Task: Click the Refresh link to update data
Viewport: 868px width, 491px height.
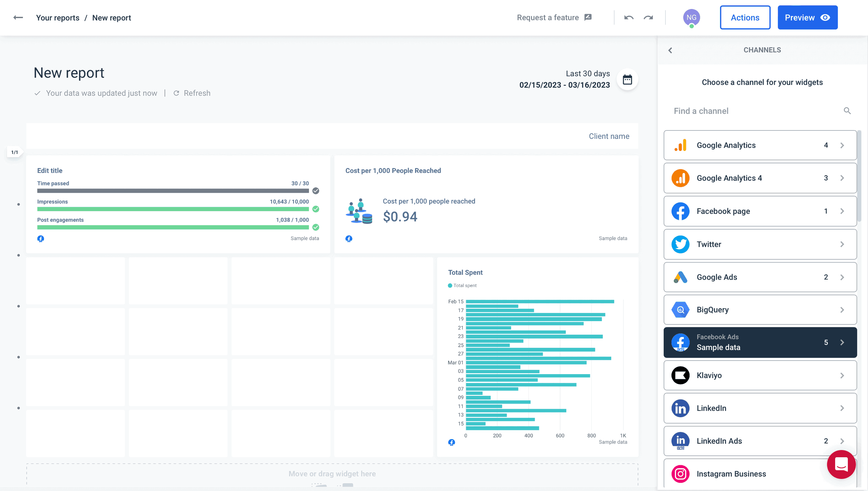Action: tap(197, 93)
